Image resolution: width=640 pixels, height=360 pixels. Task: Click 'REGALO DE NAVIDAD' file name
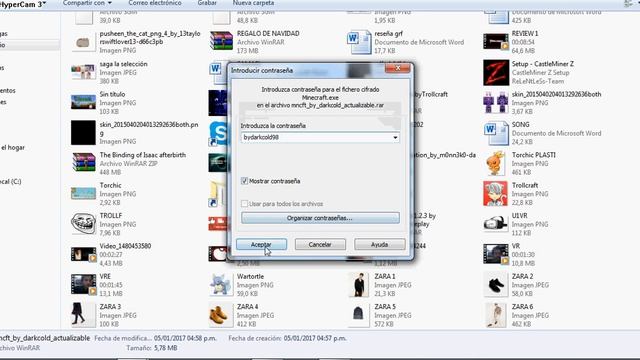point(268,33)
